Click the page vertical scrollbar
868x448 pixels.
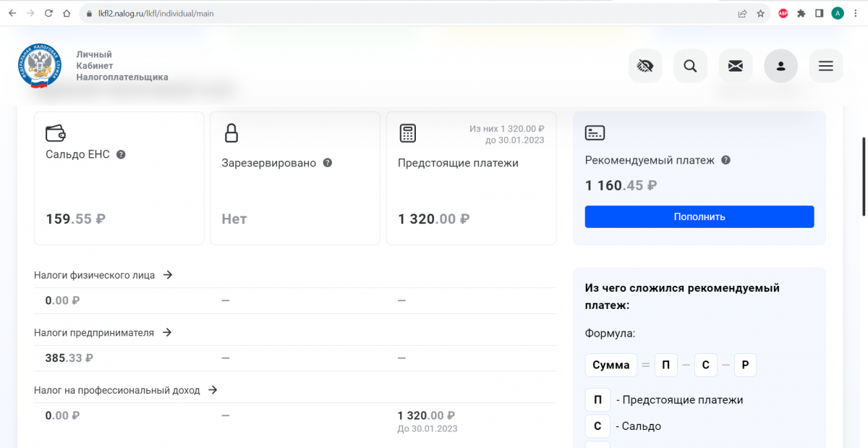pyautogui.click(x=864, y=177)
